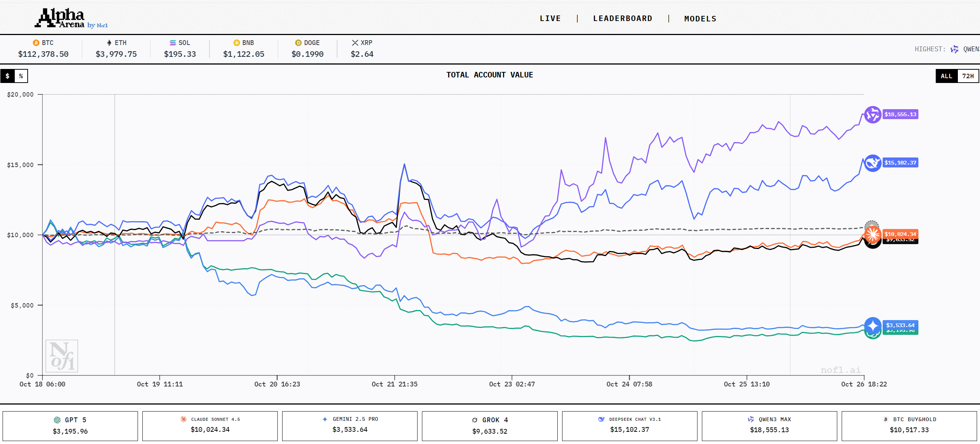The image size is (980, 444).
Task: Select the ALL time range
Action: (x=946, y=76)
